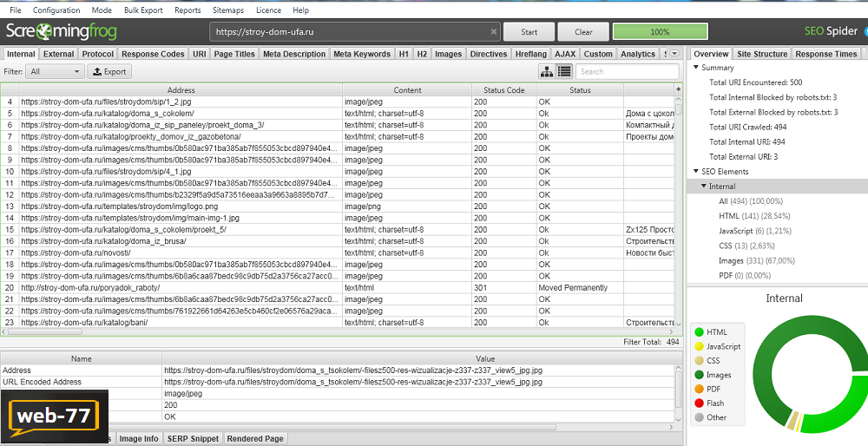Open the Image Info bottom tab
The height and width of the screenshot is (446, 868).
click(139, 438)
